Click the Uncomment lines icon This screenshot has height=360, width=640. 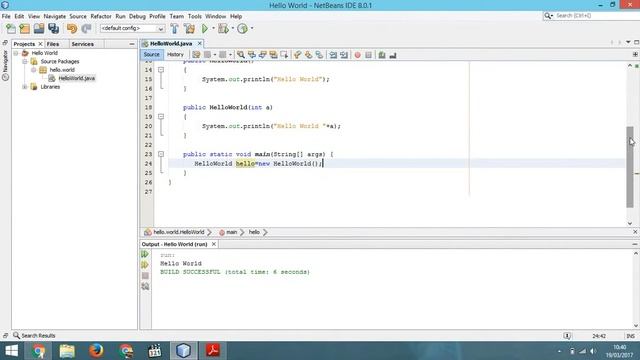coord(393,55)
